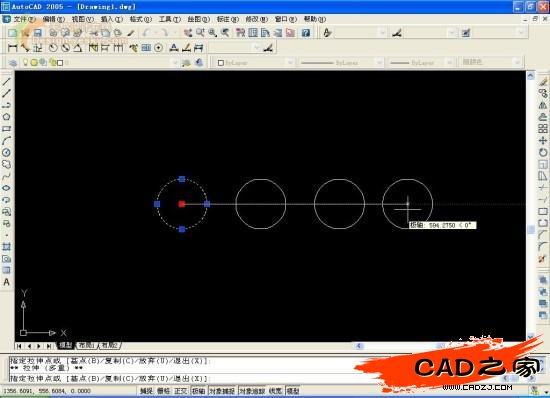Viewport: 550px width, 398px height.
Task: Select the Arc draw tool
Action: coord(7,141)
